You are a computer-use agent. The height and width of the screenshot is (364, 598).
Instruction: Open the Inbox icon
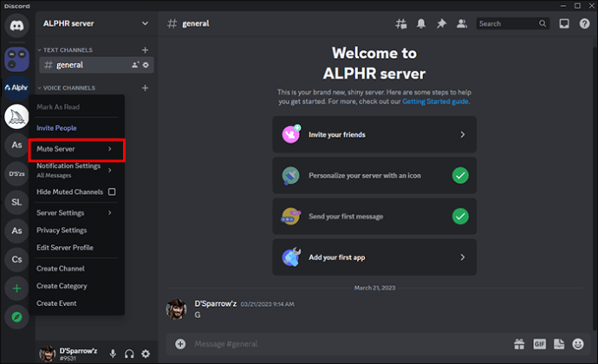tap(564, 23)
